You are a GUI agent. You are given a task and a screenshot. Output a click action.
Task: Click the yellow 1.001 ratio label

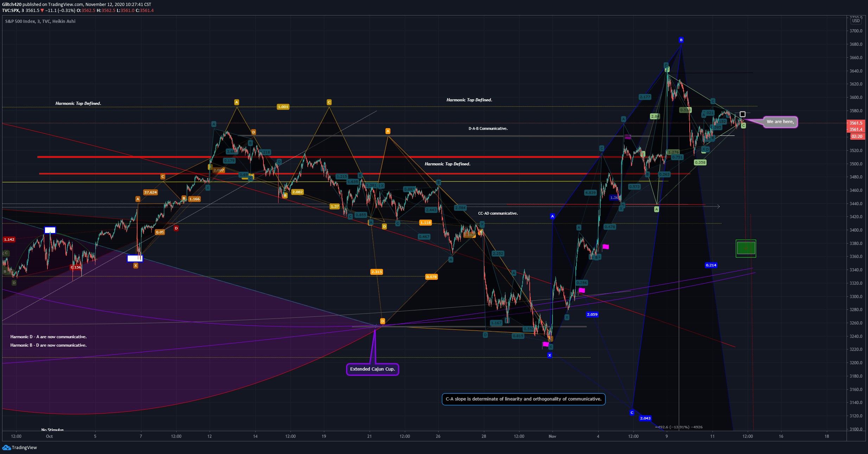[x=283, y=107]
